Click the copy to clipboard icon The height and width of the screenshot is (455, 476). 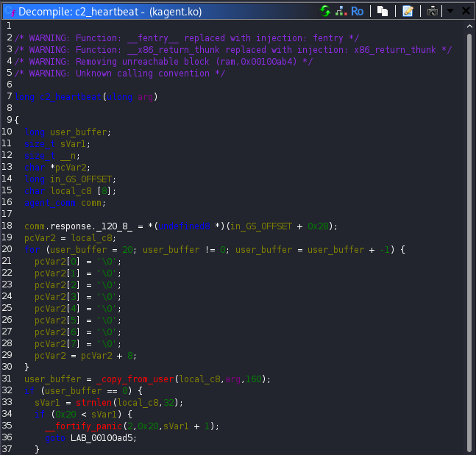coord(383,11)
